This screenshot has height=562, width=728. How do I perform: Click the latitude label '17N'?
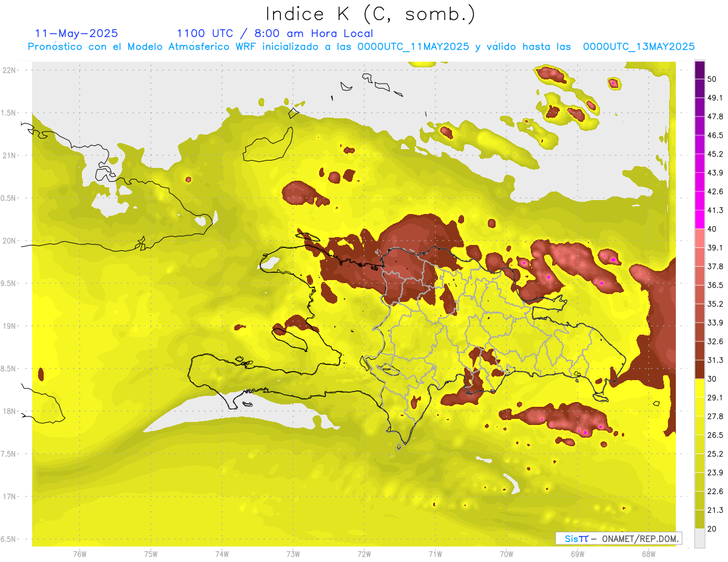[x=10, y=497]
